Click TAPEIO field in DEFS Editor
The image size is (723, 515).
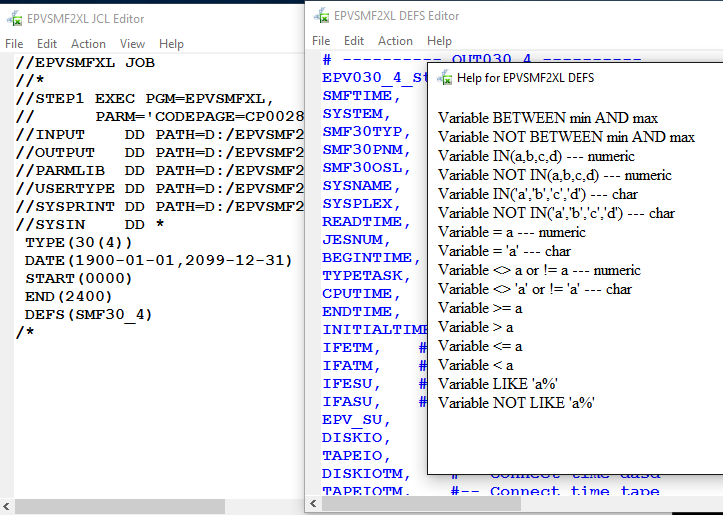click(x=356, y=456)
